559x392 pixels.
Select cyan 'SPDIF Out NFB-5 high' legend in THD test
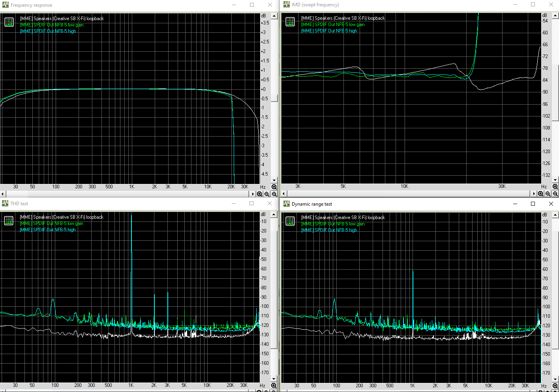click(48, 230)
